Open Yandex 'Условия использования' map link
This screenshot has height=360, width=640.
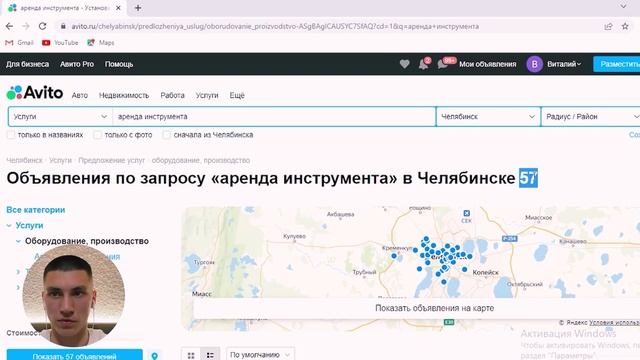[x=614, y=322]
